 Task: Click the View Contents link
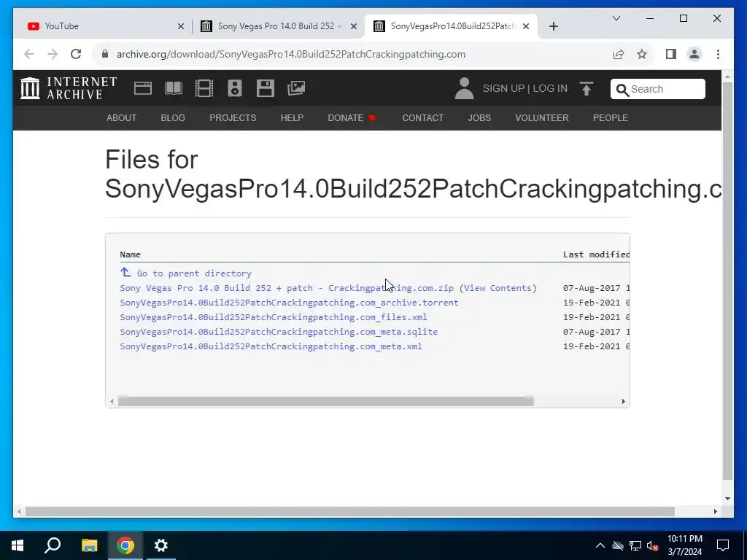[498, 288]
